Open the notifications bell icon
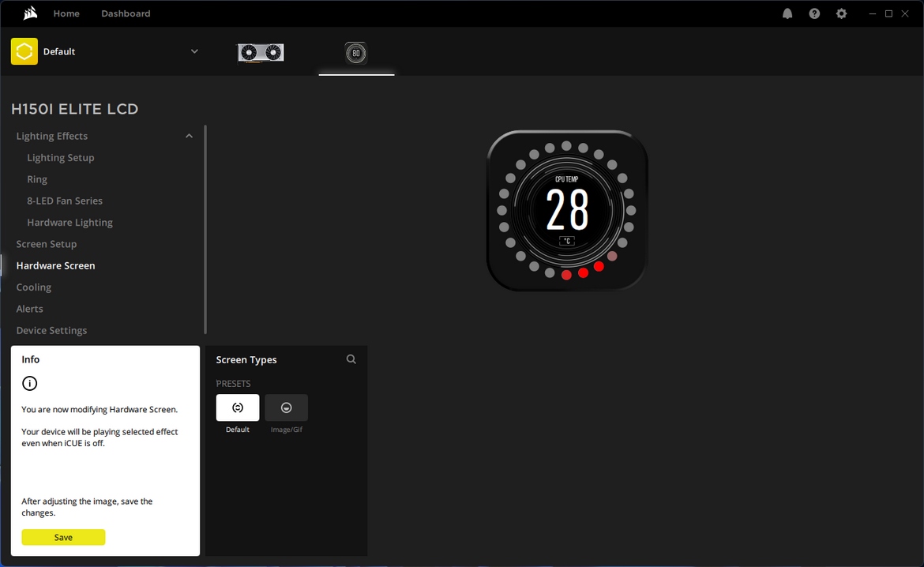Viewport: 924px width, 567px height. pyautogui.click(x=787, y=13)
